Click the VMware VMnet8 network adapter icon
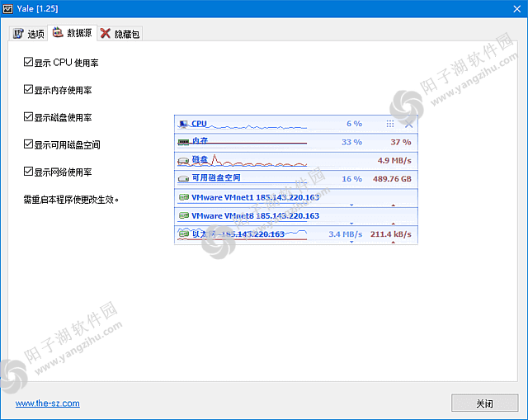The height and width of the screenshot is (420, 528). point(184,215)
